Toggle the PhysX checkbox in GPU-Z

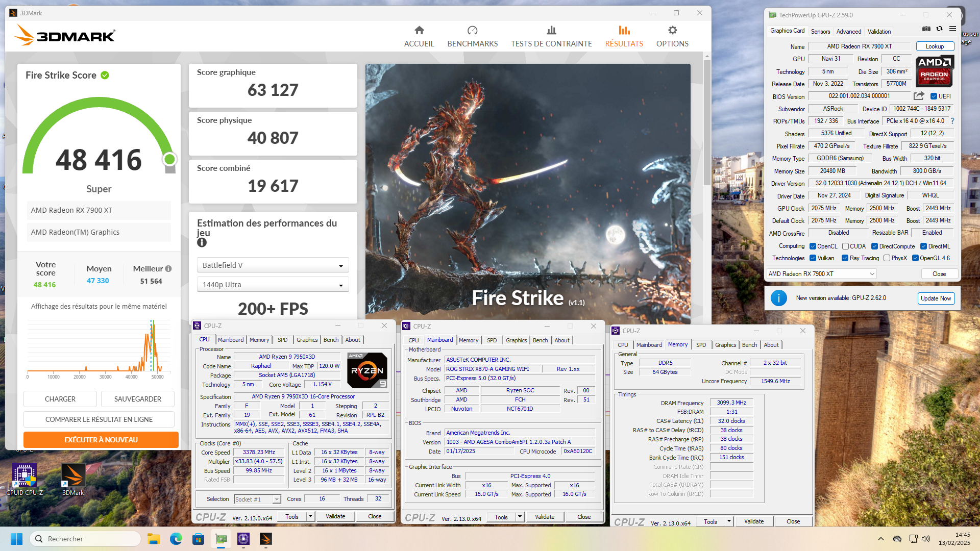(887, 258)
